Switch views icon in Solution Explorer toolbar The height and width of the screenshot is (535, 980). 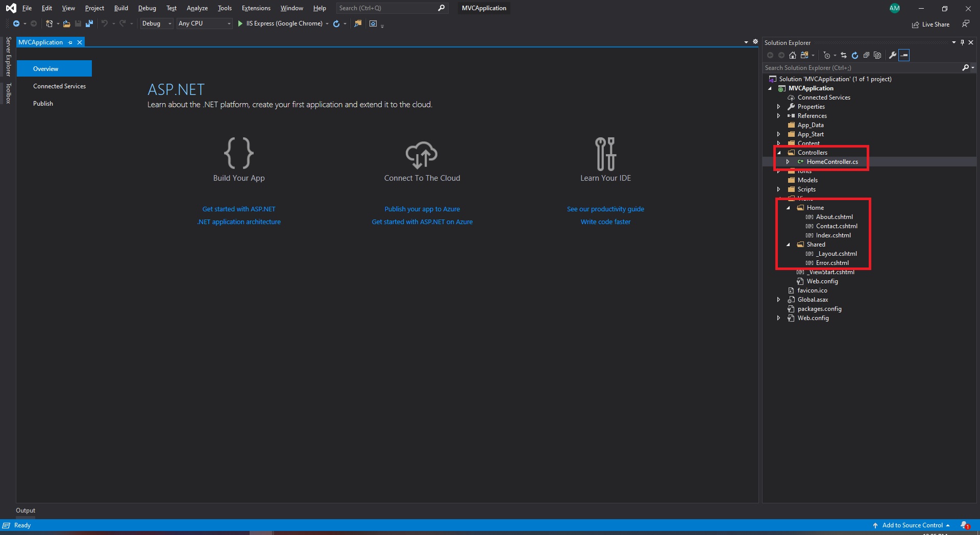(x=804, y=55)
